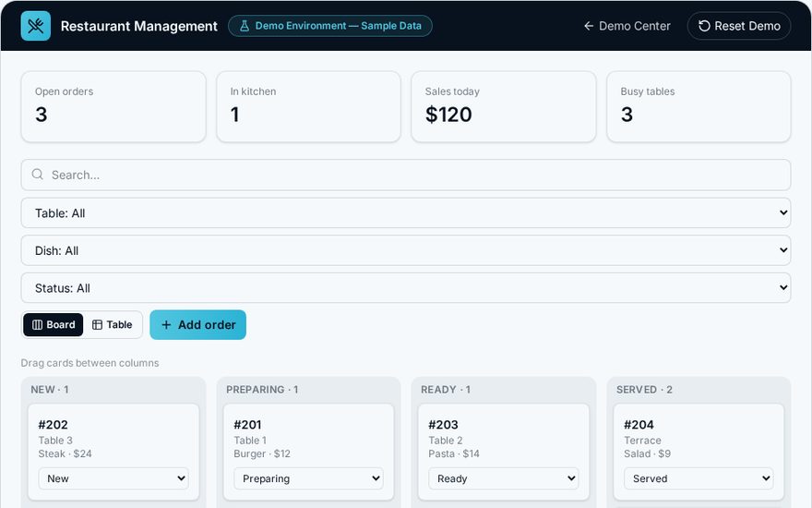This screenshot has width=812, height=508.
Task: Change status dropdown of order #201
Action: point(308,478)
